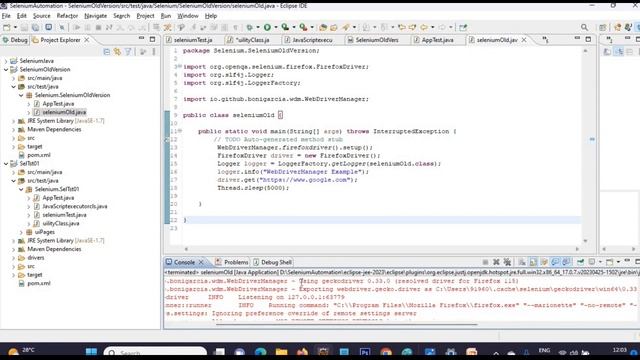Close the seleniumOld.java editor tab

pyautogui.click(x=524, y=40)
